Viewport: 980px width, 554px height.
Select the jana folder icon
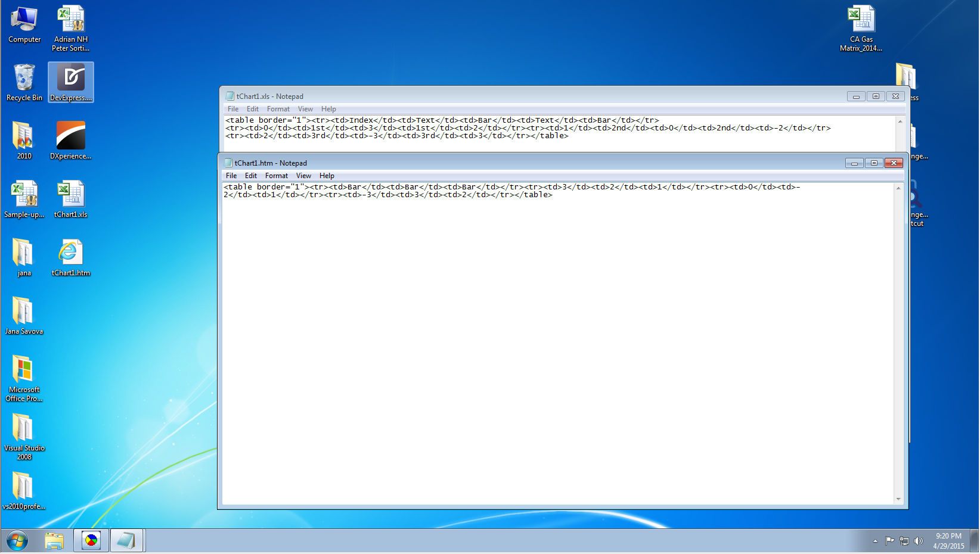click(24, 257)
